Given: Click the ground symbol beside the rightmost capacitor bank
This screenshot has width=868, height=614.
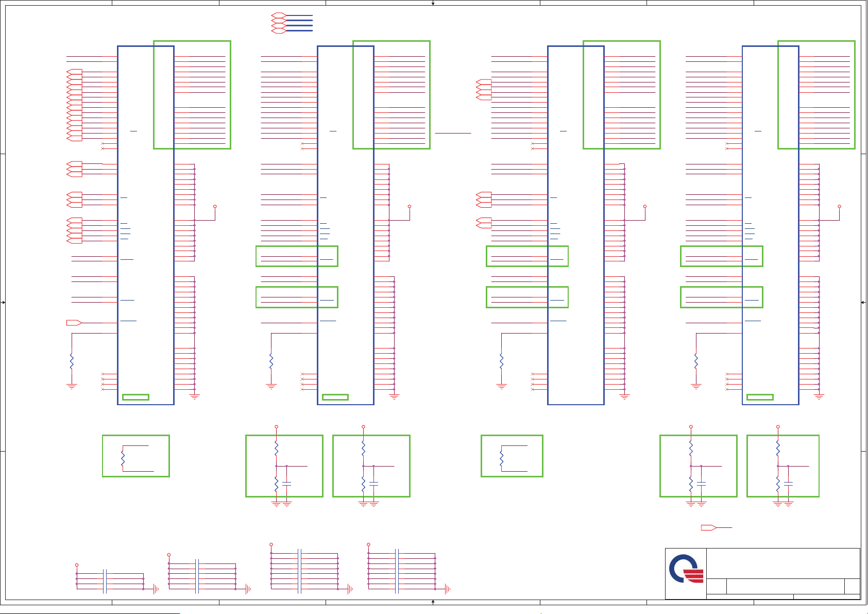Looking at the screenshot, I should (447, 589).
